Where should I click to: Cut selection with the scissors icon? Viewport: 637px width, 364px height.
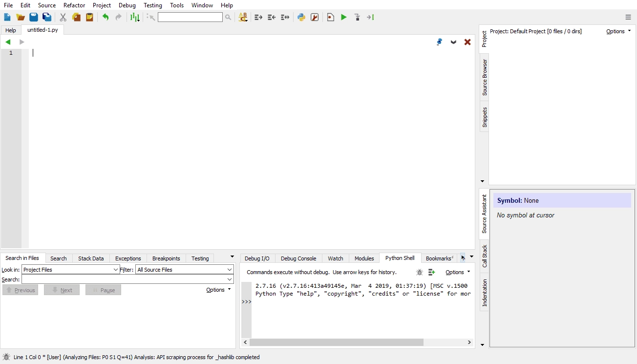click(63, 17)
